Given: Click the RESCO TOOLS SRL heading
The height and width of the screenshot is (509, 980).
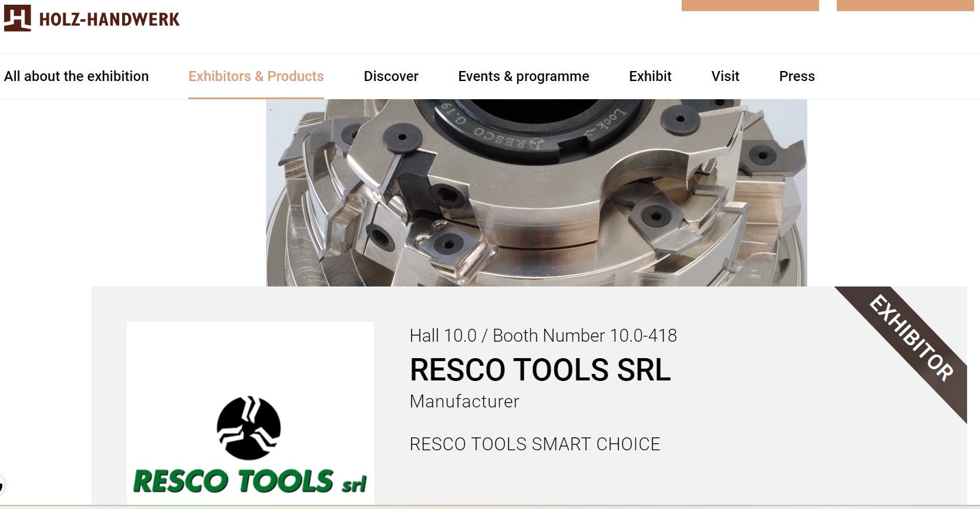Looking at the screenshot, I should [540, 370].
